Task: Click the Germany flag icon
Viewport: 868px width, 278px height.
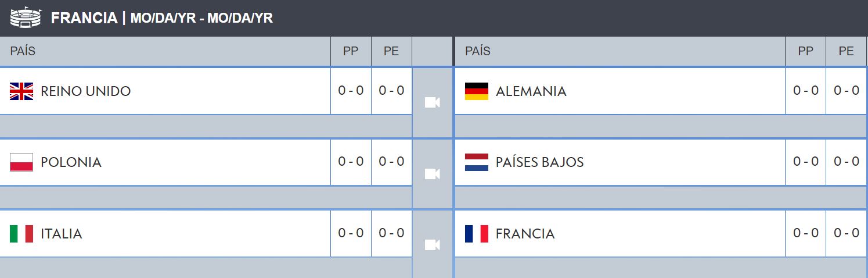Action: click(x=477, y=91)
